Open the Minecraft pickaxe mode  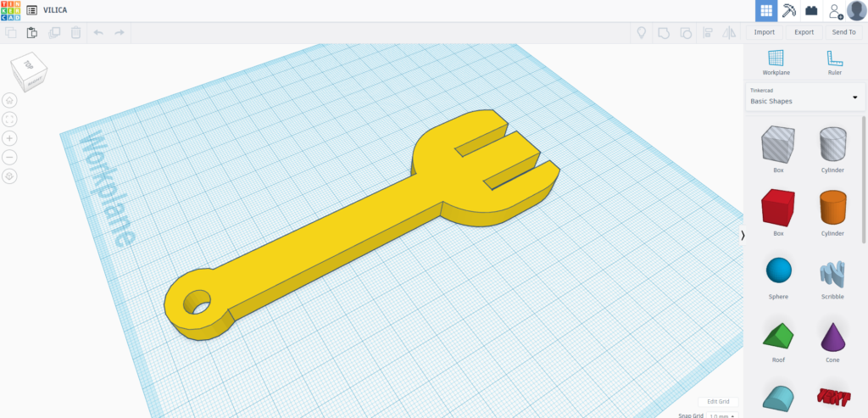[x=789, y=11]
